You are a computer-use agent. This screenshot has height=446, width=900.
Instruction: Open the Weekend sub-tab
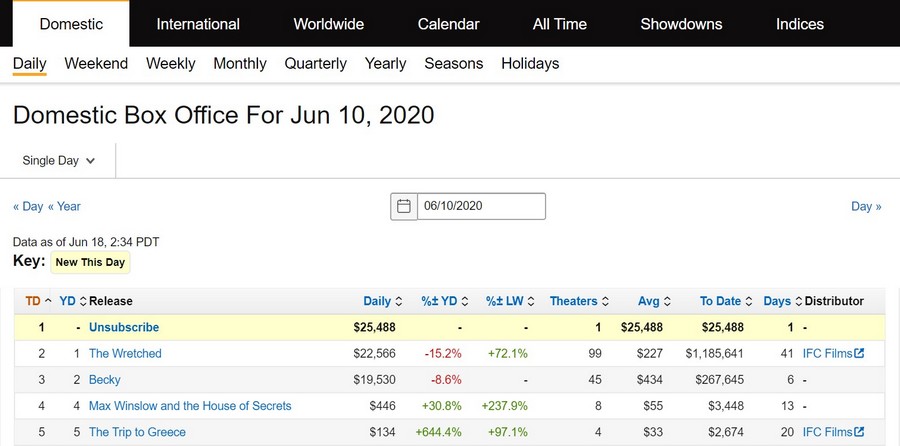96,63
